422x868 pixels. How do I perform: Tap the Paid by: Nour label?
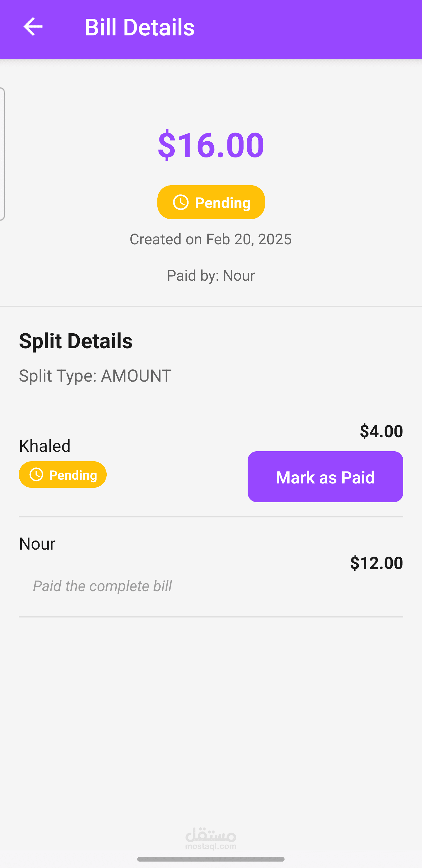[x=211, y=276]
